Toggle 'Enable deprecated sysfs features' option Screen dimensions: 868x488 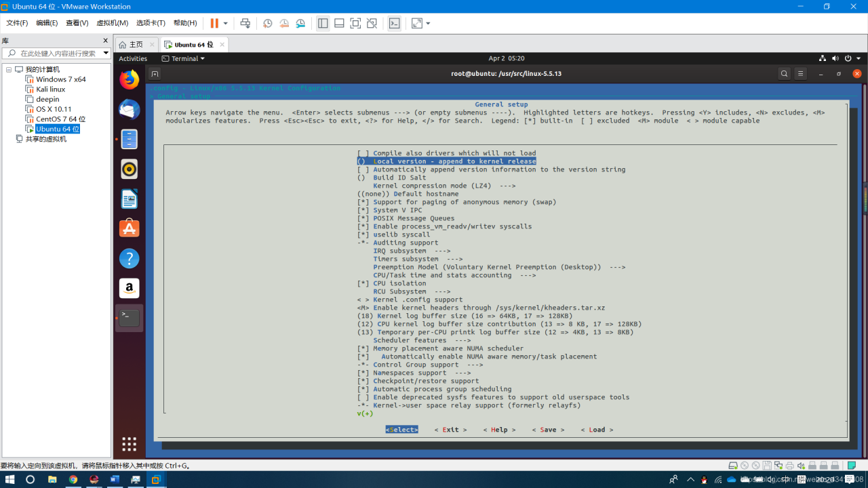click(x=493, y=397)
